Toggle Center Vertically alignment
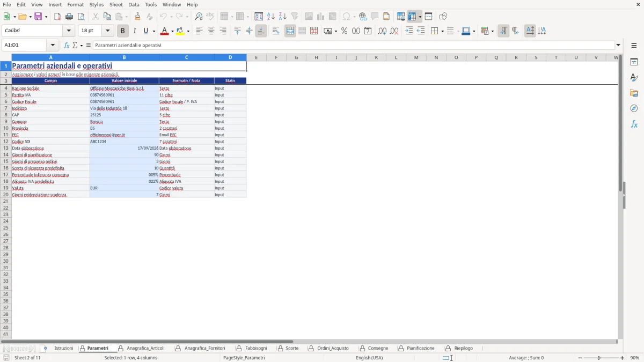 pyautogui.click(x=249, y=31)
